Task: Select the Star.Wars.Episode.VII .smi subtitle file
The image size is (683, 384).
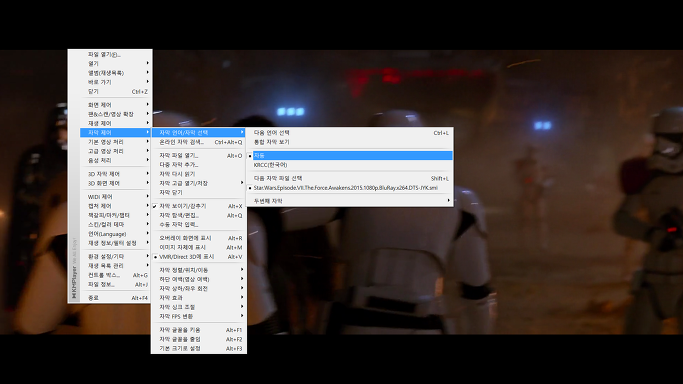Action: point(350,188)
